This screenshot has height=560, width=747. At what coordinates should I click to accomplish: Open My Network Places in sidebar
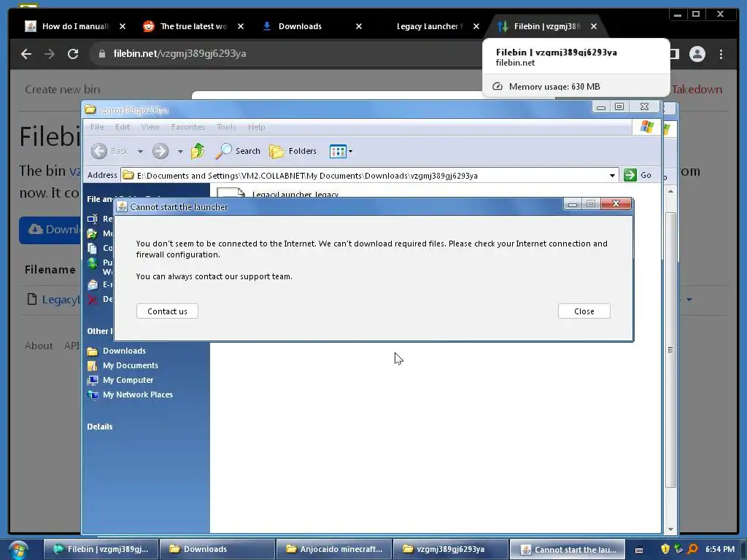pos(138,394)
